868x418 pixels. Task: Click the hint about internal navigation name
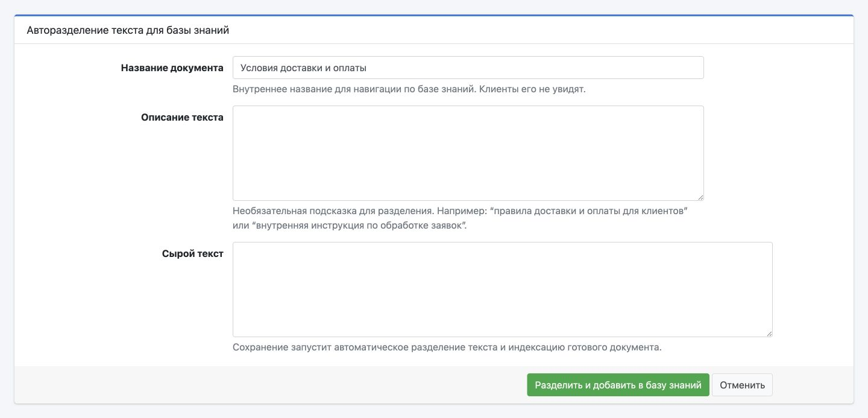(x=409, y=89)
